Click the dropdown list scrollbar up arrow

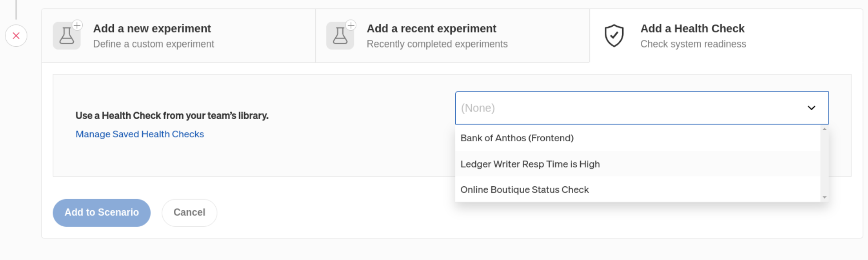click(824, 129)
